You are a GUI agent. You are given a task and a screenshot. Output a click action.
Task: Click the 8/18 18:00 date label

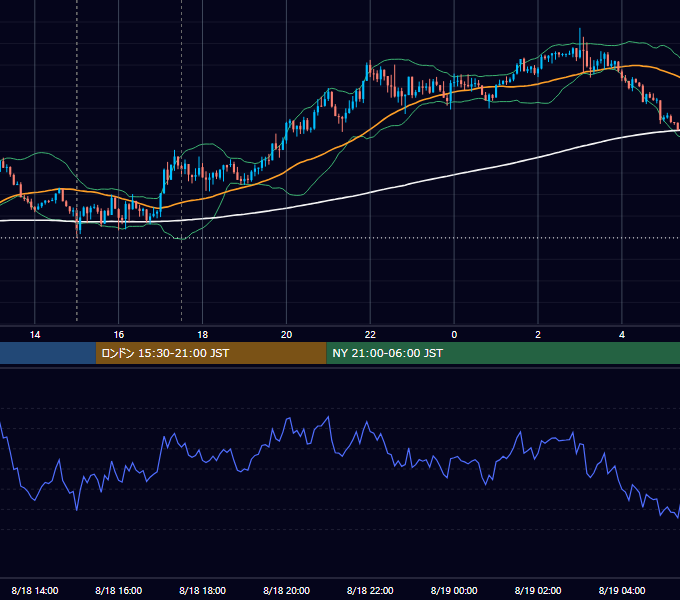coord(203,590)
